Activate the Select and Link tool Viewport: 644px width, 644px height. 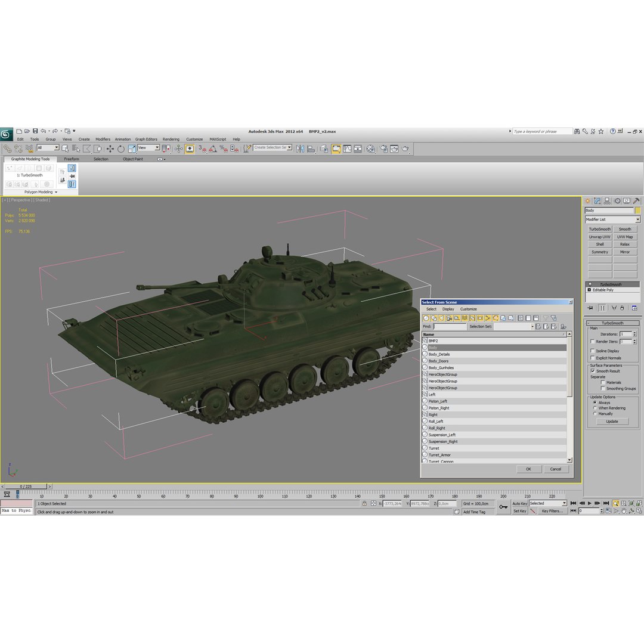tap(7, 148)
